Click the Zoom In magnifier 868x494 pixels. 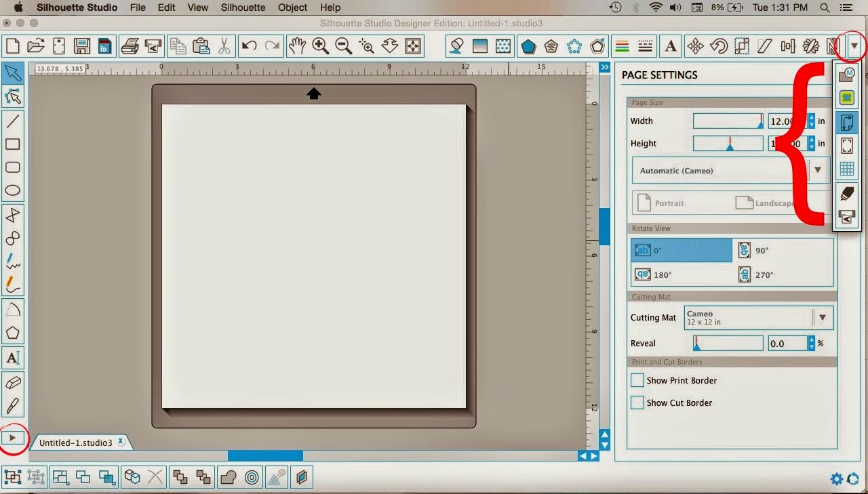[x=320, y=46]
